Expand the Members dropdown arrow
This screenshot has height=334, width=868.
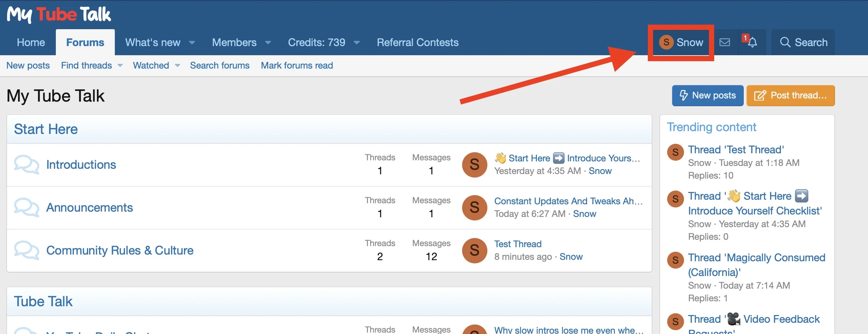(x=268, y=43)
